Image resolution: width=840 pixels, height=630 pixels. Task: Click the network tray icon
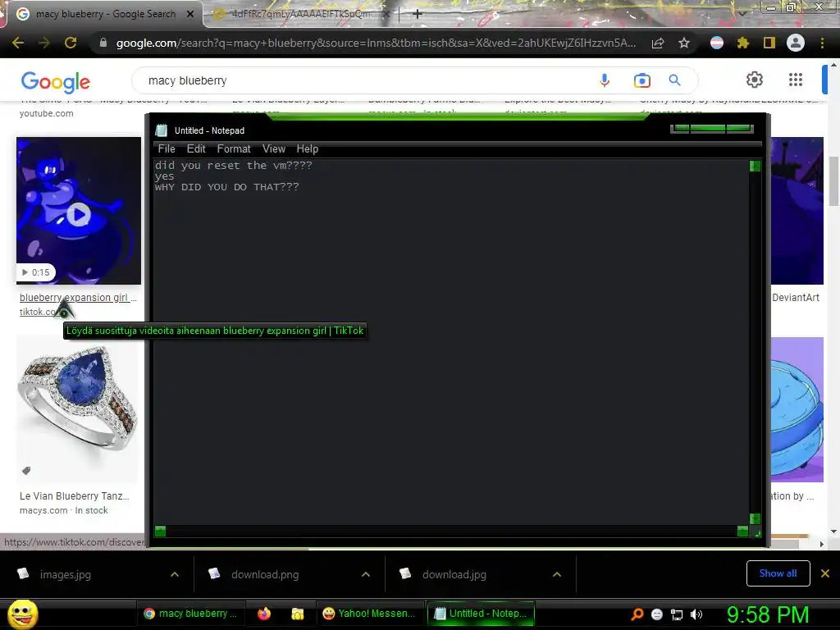pyautogui.click(x=677, y=614)
